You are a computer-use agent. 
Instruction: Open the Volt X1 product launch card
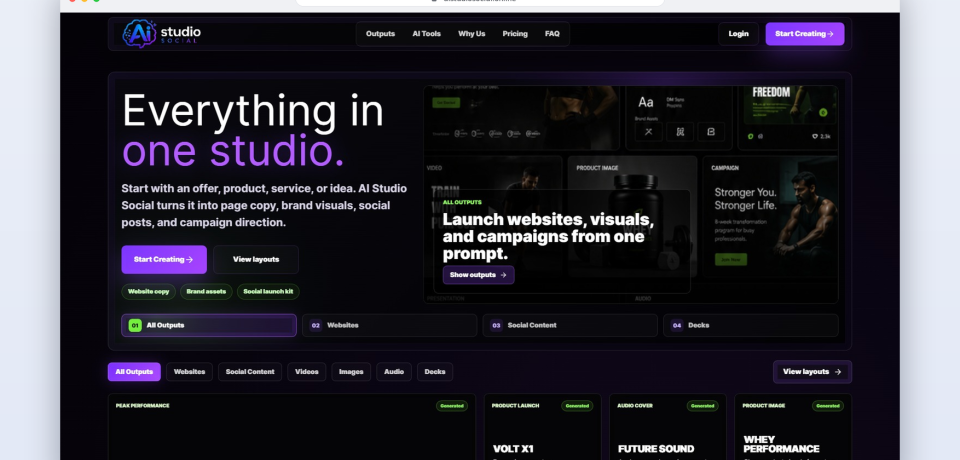(x=542, y=427)
